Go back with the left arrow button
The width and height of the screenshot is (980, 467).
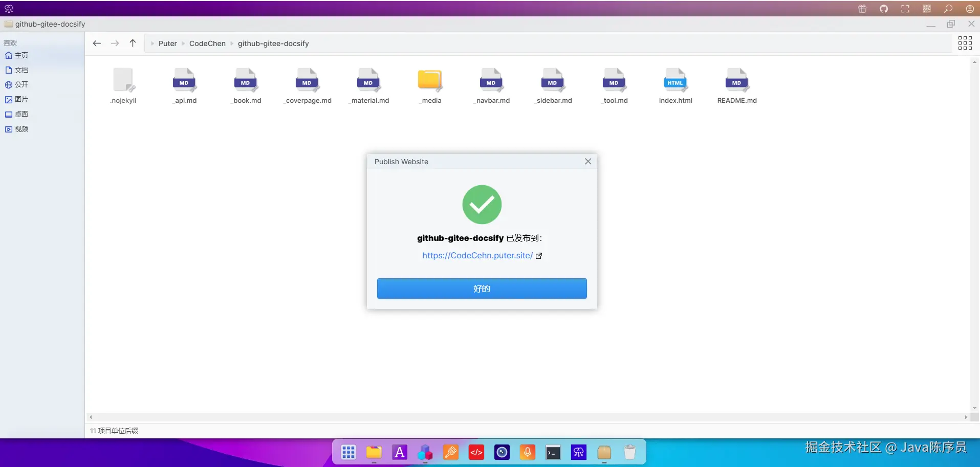click(97, 43)
